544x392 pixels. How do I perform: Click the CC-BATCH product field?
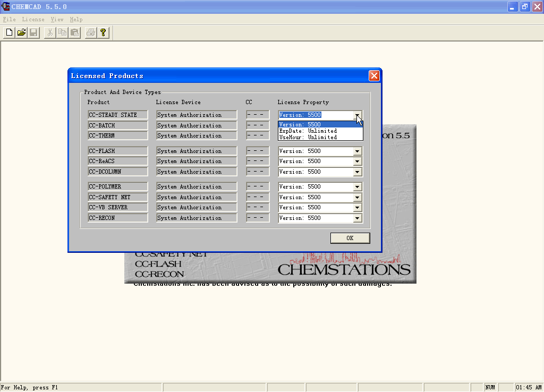[x=117, y=125]
